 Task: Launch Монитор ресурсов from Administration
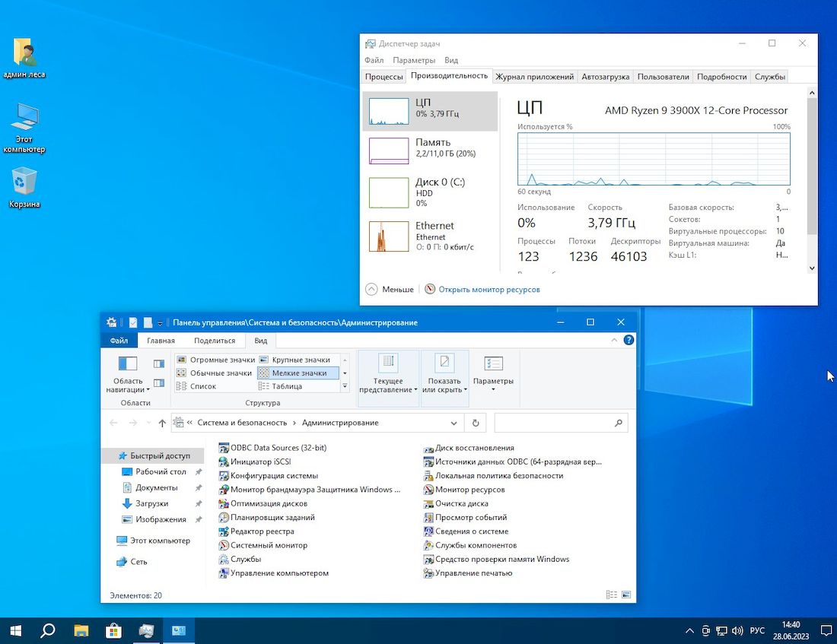[467, 490]
